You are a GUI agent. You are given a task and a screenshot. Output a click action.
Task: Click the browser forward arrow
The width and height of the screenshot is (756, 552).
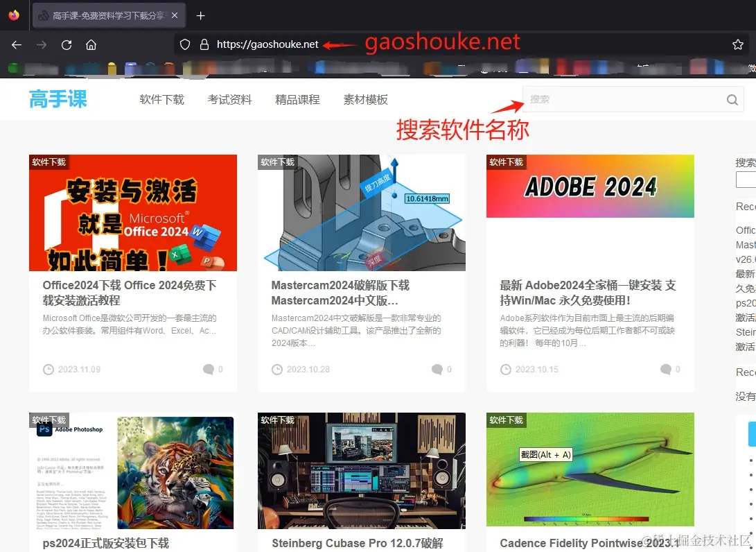click(x=42, y=45)
